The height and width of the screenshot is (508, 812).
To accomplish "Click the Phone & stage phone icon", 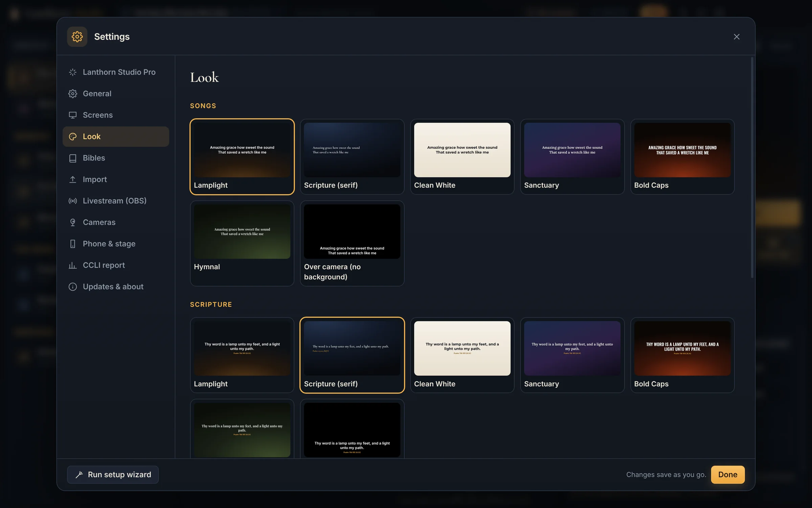I will point(73,244).
